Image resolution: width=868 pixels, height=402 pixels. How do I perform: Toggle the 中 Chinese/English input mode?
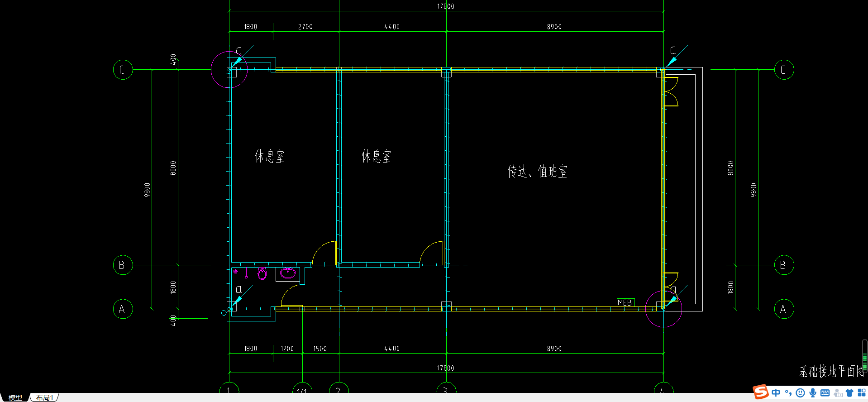(776, 392)
